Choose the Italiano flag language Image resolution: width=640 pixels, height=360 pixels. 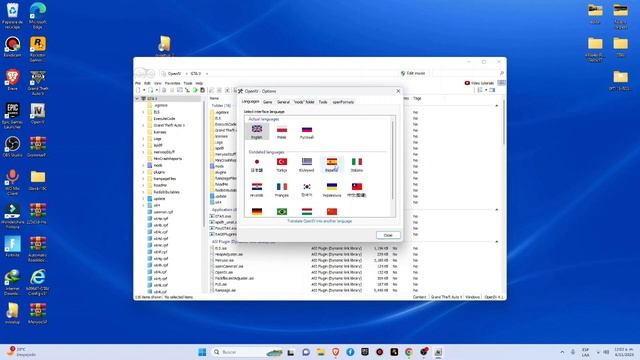tap(357, 164)
